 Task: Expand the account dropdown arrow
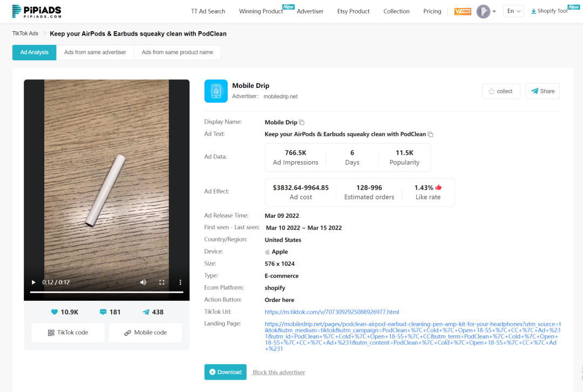pos(494,11)
